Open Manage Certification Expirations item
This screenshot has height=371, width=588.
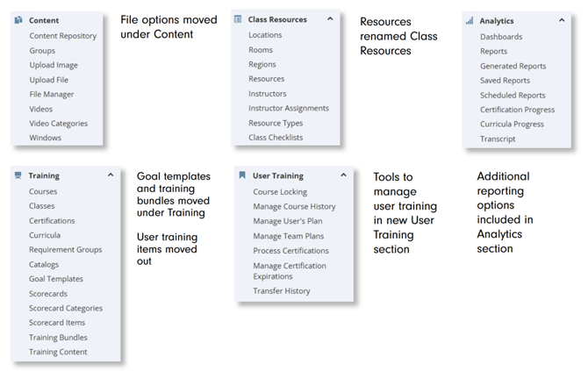coord(289,271)
